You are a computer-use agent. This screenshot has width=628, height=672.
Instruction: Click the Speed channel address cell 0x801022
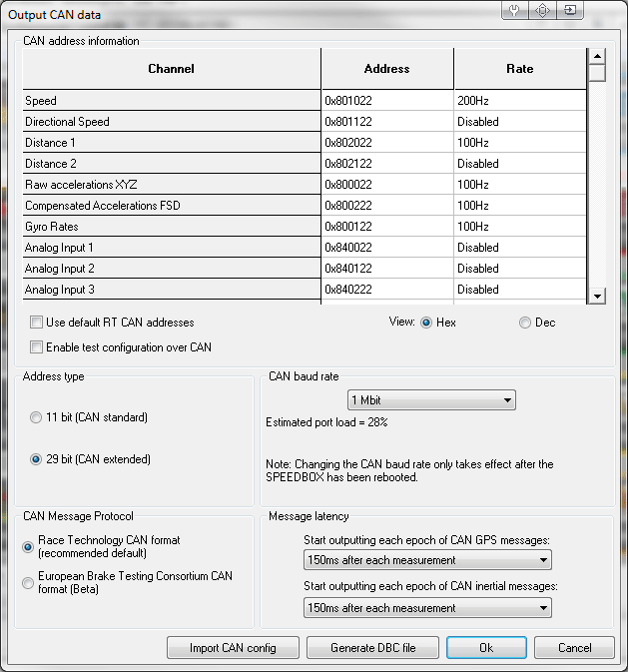pyautogui.click(x=386, y=101)
